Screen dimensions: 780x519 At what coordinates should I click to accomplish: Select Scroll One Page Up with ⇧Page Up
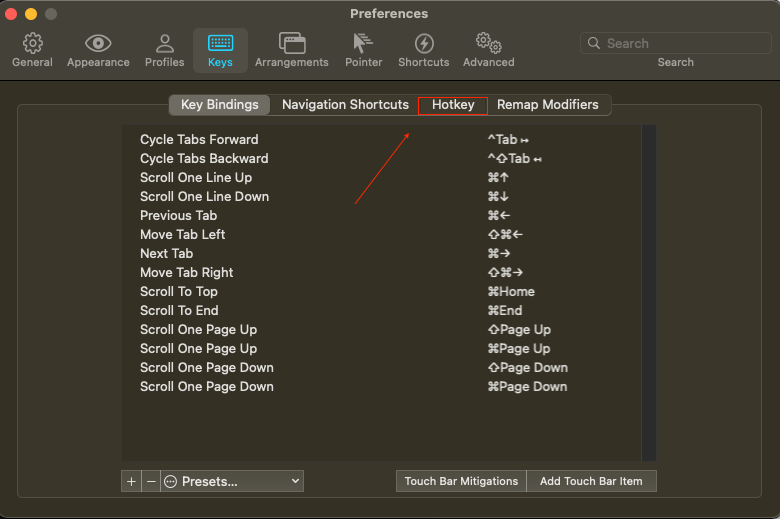click(382, 329)
